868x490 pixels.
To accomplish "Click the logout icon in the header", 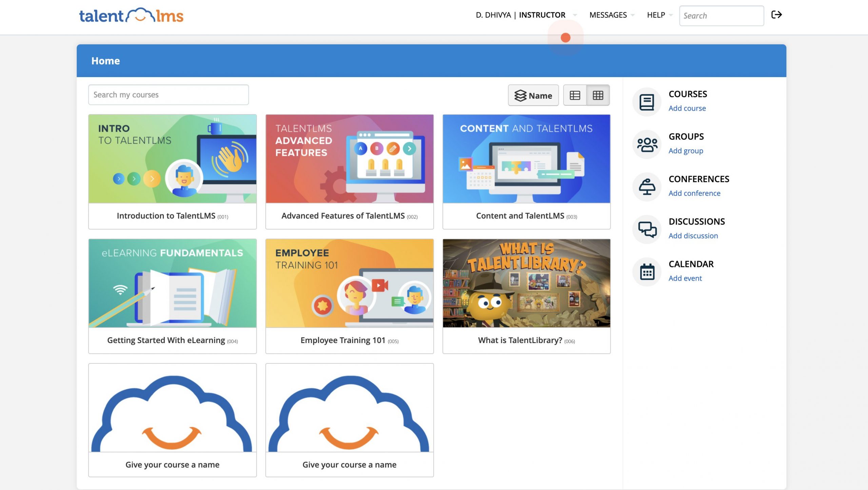I will [x=777, y=15].
